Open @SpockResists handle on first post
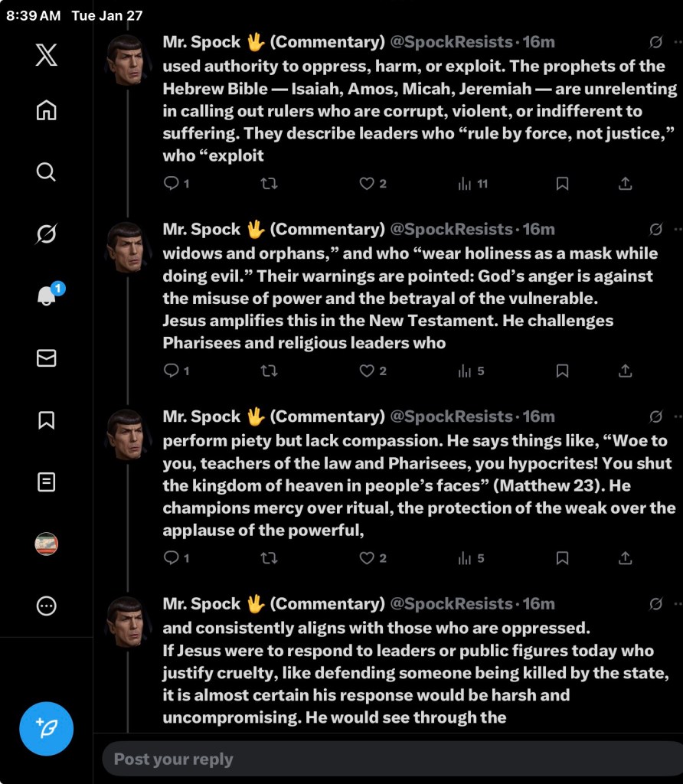Viewport: 683px width, 784px height. pyautogui.click(x=451, y=41)
